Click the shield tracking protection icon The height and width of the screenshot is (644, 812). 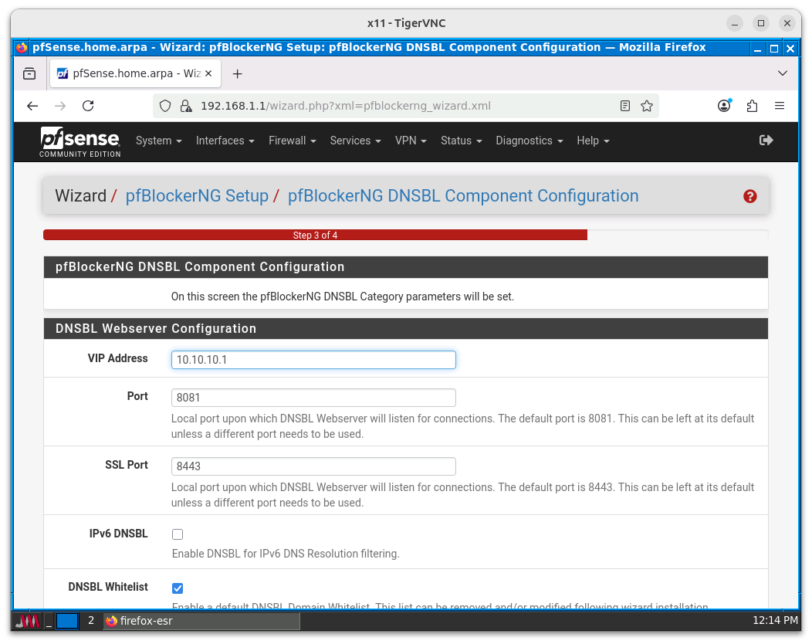click(165, 107)
